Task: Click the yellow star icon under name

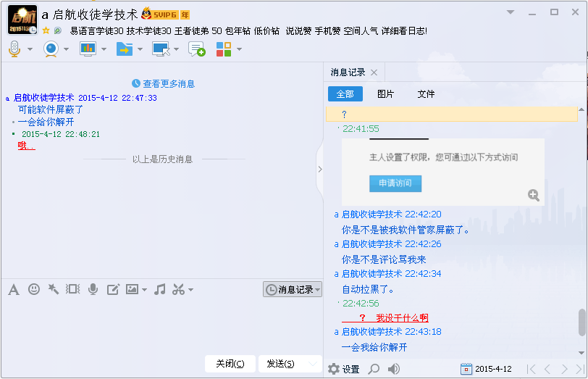Action: click(46, 30)
